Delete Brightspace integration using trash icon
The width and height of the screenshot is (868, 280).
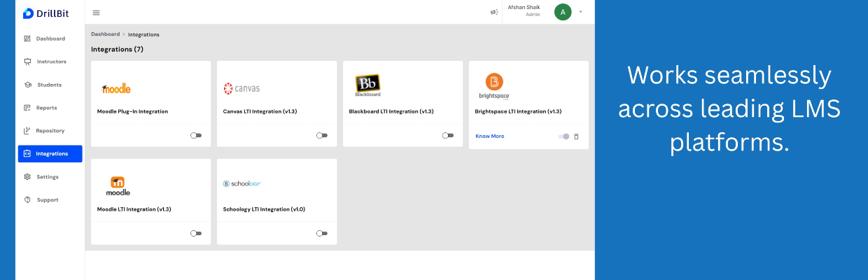pos(576,136)
